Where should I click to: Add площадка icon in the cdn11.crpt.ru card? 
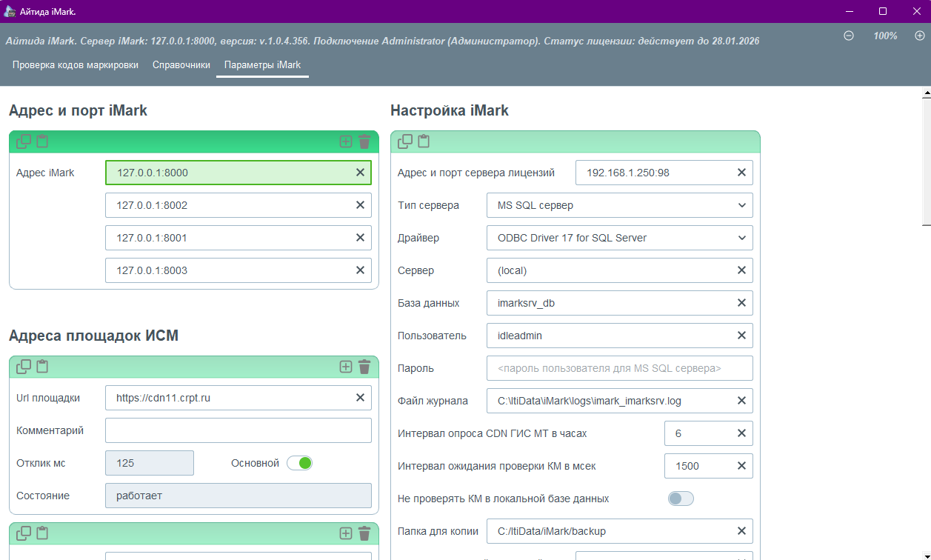[x=346, y=367]
